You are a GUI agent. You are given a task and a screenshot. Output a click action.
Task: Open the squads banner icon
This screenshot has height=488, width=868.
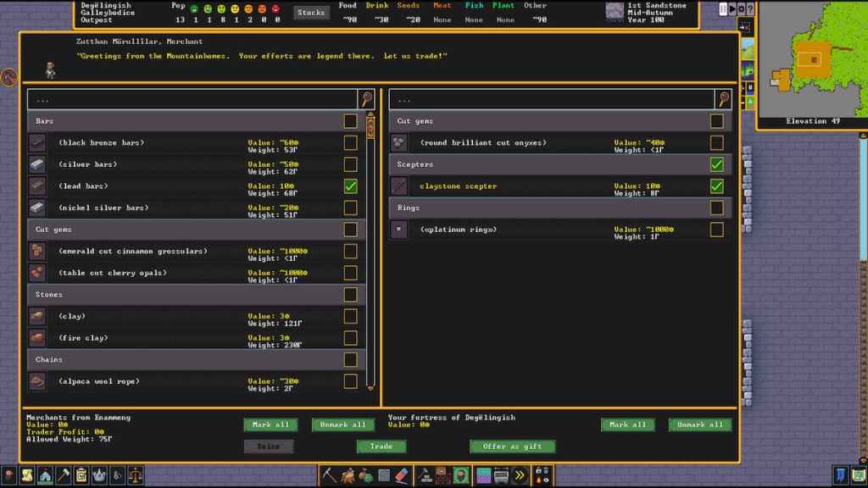tap(841, 475)
